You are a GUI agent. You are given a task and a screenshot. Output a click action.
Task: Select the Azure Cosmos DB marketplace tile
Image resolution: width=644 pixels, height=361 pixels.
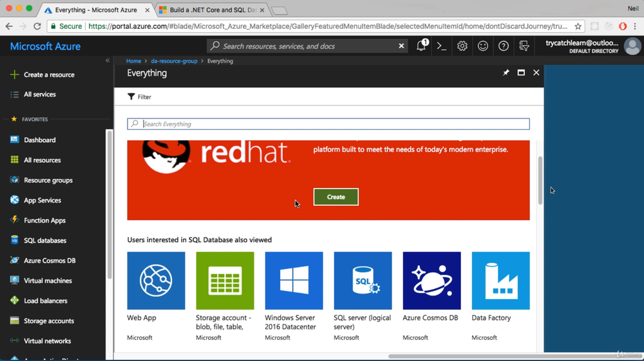pyautogui.click(x=431, y=281)
